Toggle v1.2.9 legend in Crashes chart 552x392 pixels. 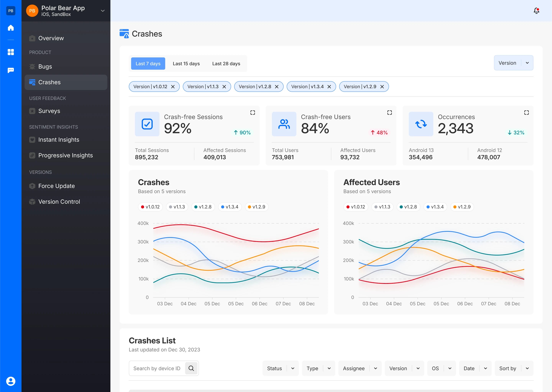point(257,207)
